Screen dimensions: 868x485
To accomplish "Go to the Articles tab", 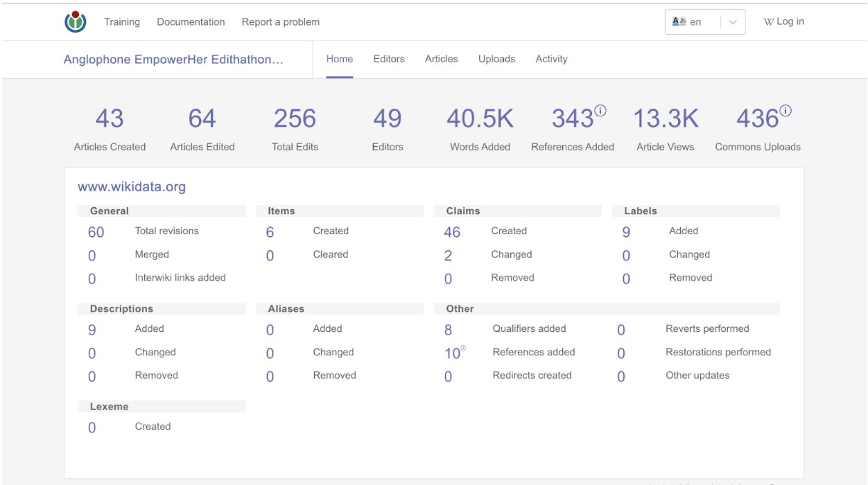I will click(x=442, y=59).
